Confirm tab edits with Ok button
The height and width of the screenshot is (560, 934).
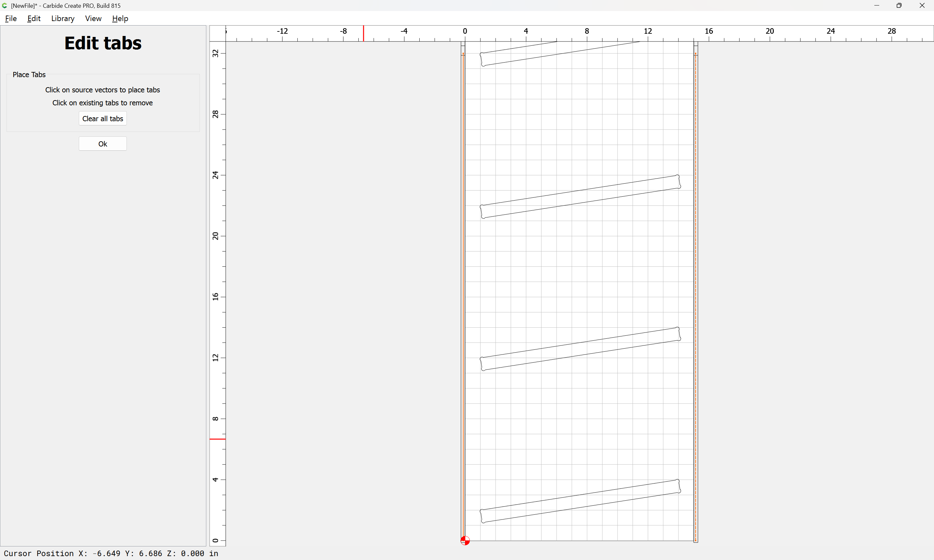coord(103,144)
